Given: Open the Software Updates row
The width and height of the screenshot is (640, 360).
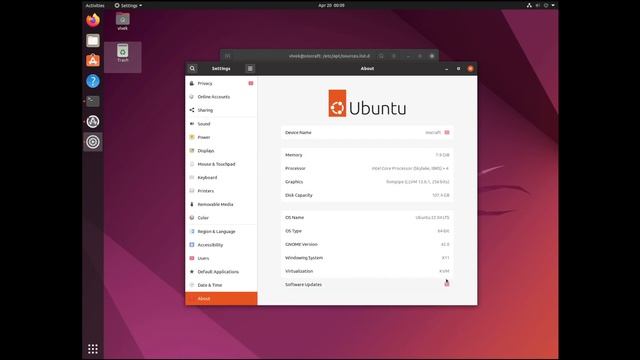Looking at the screenshot, I should click(x=367, y=284).
